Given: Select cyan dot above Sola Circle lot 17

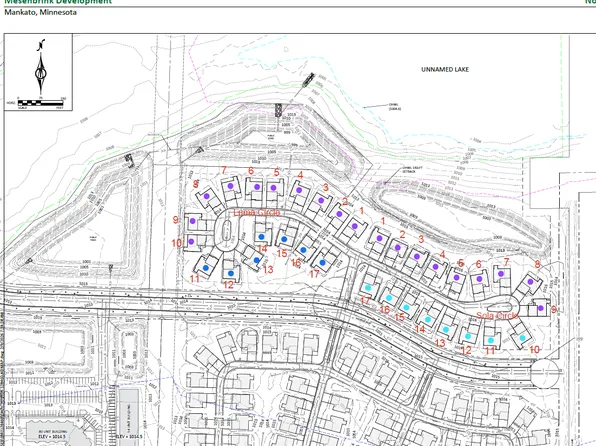Looking at the screenshot, I should point(368,288).
